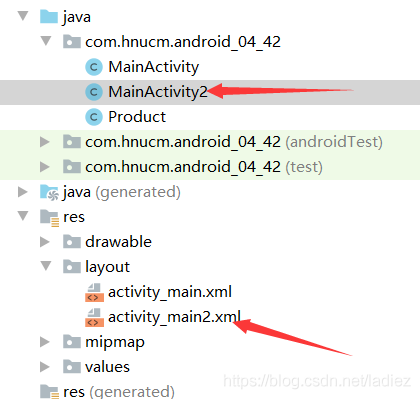Viewport: 420px width, 399px height.
Task: Collapse the res folder arrow
Action: click(x=23, y=216)
